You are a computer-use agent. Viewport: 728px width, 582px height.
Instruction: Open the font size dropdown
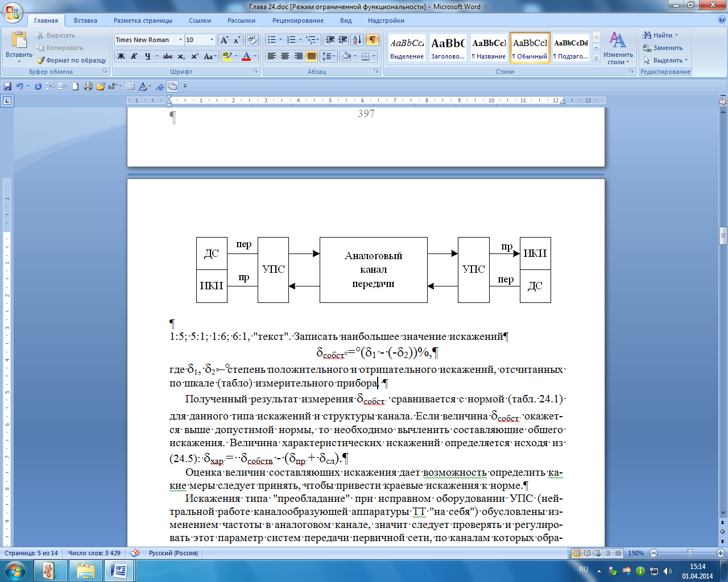pos(212,40)
